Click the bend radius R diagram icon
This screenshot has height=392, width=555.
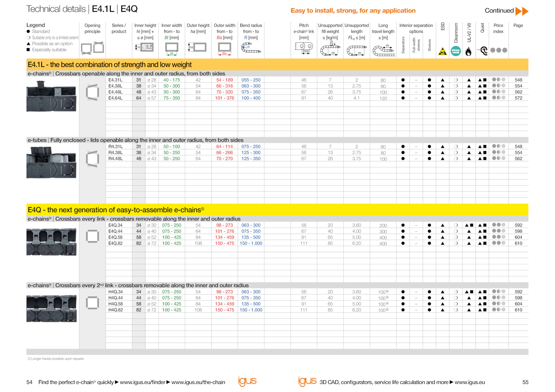(250, 48)
